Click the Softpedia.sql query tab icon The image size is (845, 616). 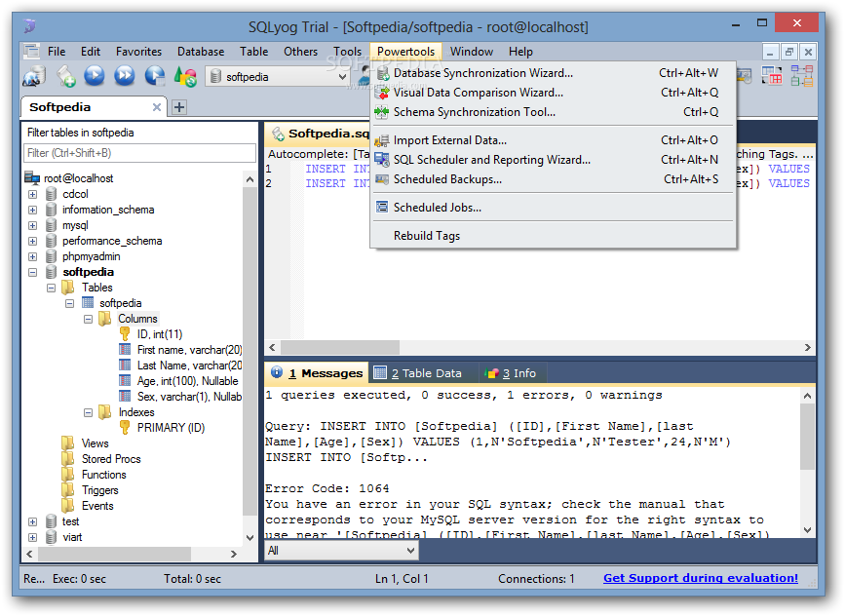pos(278,134)
